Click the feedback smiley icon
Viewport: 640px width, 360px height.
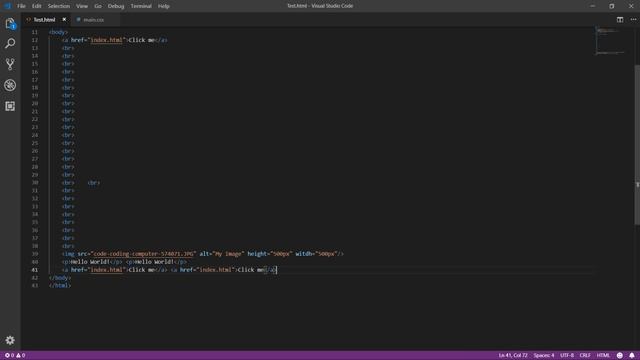click(620, 356)
